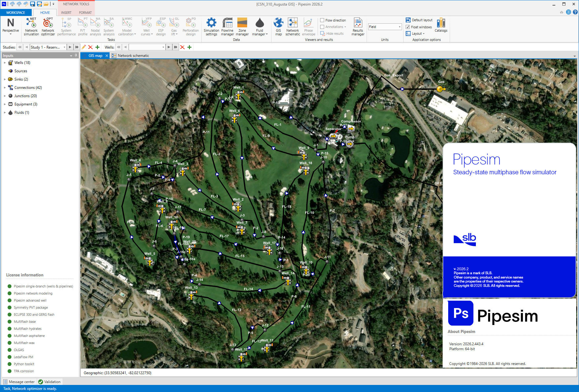Screen dimensions: 579x392
Task: Open the Wells selector dropdown
Action: click(x=163, y=47)
